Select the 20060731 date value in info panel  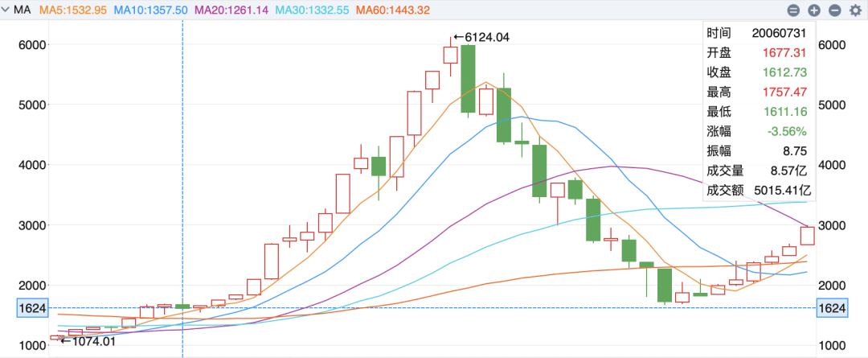[x=779, y=34]
